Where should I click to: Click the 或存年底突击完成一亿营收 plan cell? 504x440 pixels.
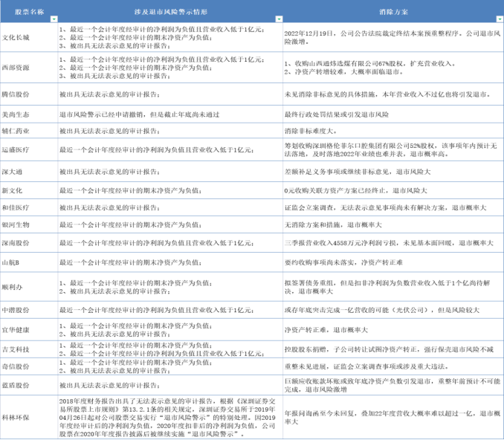pos(393,310)
